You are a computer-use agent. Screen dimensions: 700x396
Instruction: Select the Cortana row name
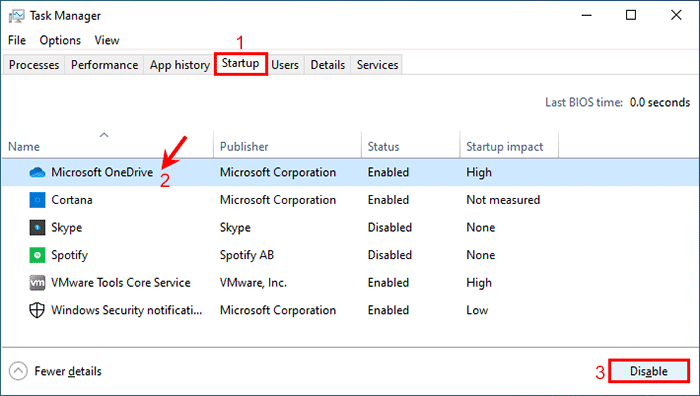pos(72,200)
